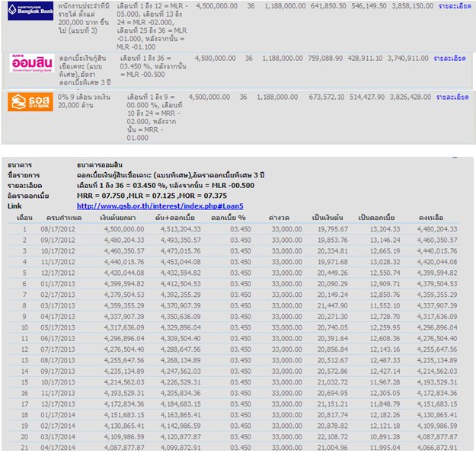Open รายละเอียด link in ธอส row
Image resolution: width=476 pixels, height=453 pixels.
click(x=452, y=97)
